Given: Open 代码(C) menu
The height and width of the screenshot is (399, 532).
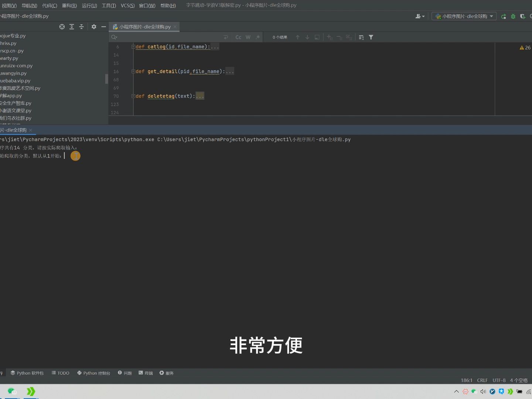Looking at the screenshot, I should 50,6.
